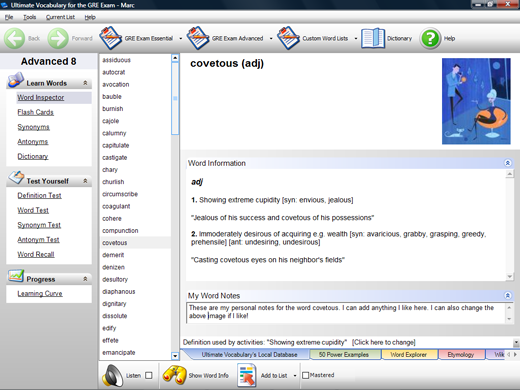Click the word list scrollbar thumb

[175, 99]
